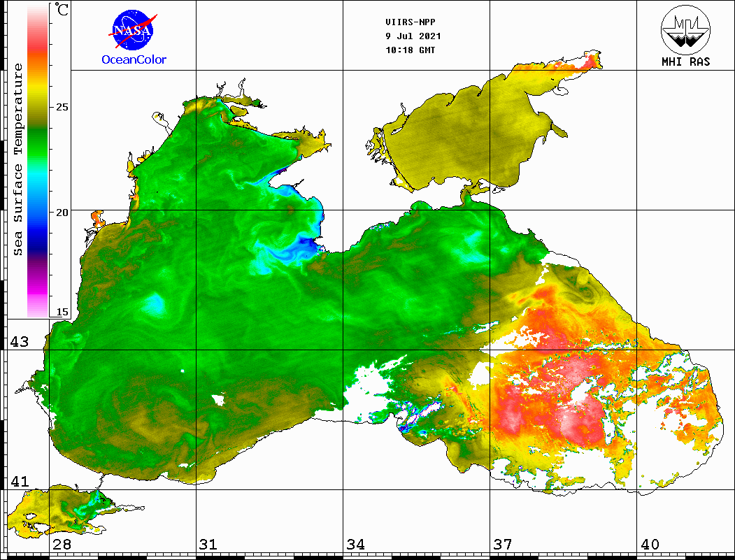The width and height of the screenshot is (735, 560).
Task: Click the °C unit label
Action: [x=62, y=9]
